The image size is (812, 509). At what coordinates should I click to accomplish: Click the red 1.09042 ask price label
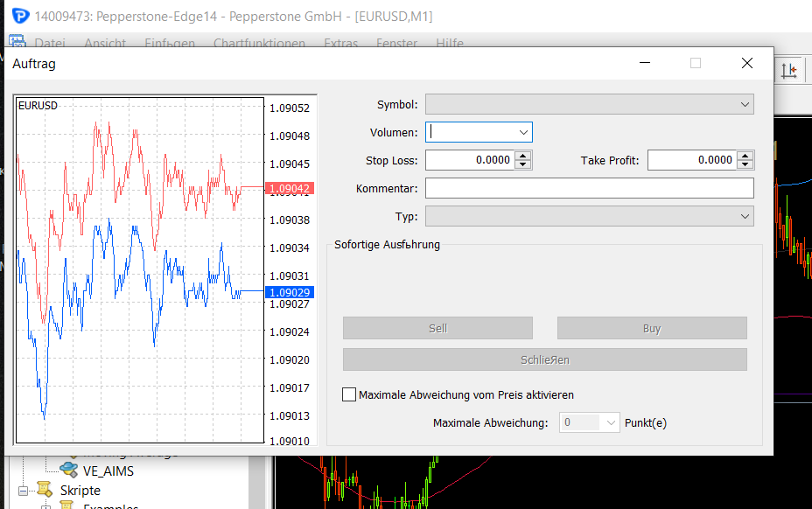(290, 189)
